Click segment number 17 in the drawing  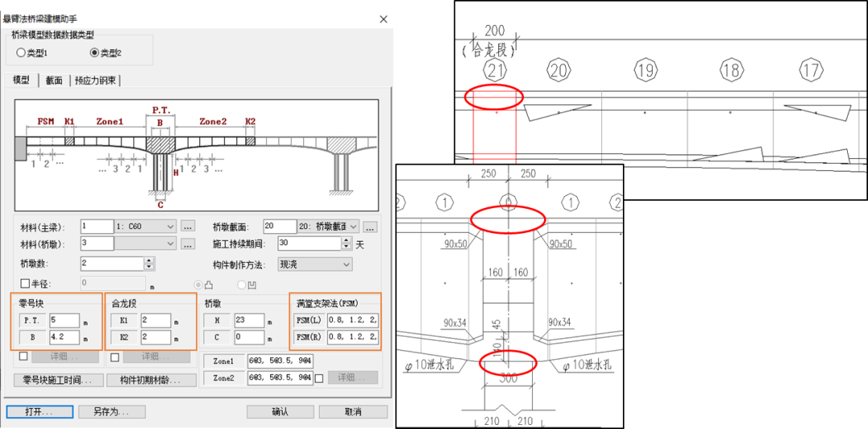(810, 71)
